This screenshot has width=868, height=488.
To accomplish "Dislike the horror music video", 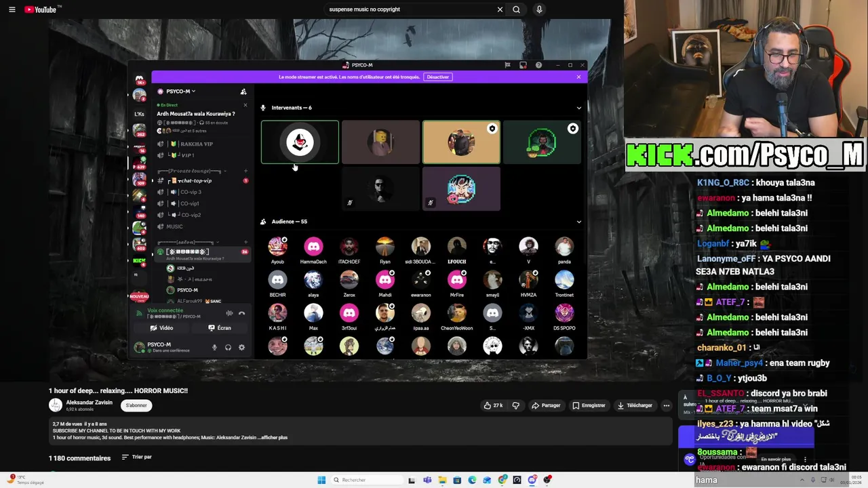I will pyautogui.click(x=516, y=405).
